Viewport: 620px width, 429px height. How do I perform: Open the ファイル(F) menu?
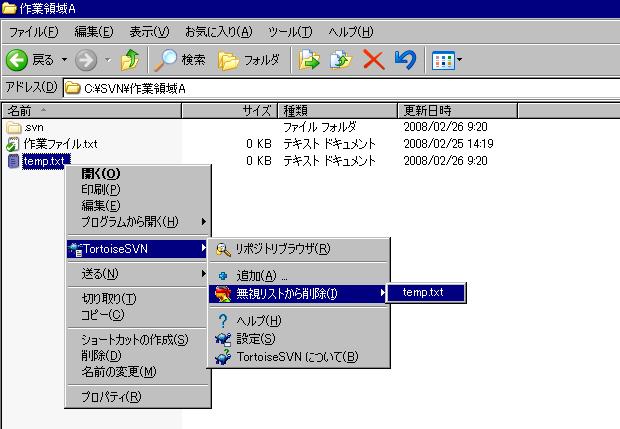pos(34,32)
